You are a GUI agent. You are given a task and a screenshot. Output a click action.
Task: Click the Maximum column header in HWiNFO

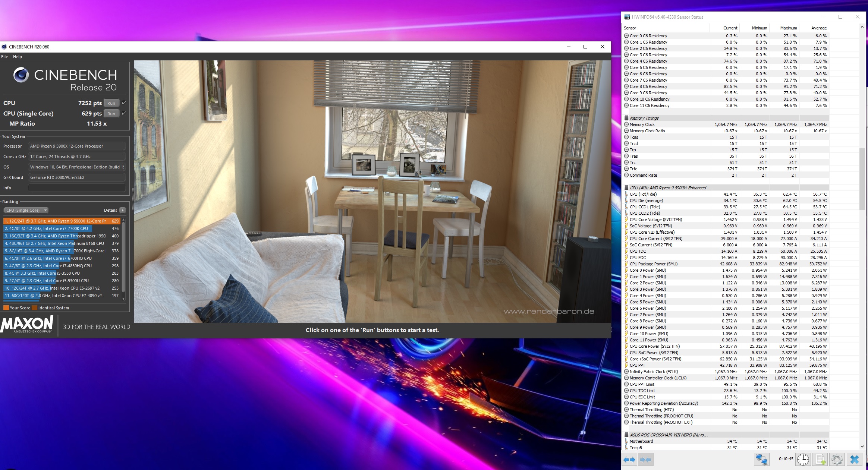784,28
